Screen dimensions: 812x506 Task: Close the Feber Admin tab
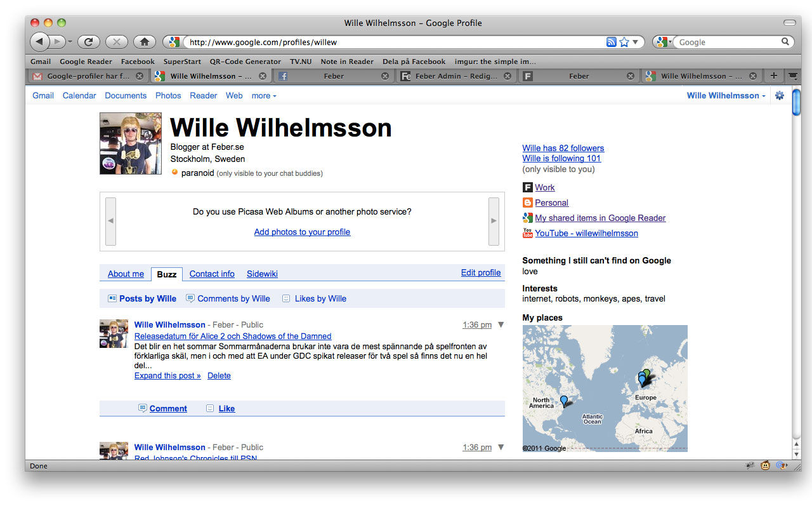coord(507,76)
